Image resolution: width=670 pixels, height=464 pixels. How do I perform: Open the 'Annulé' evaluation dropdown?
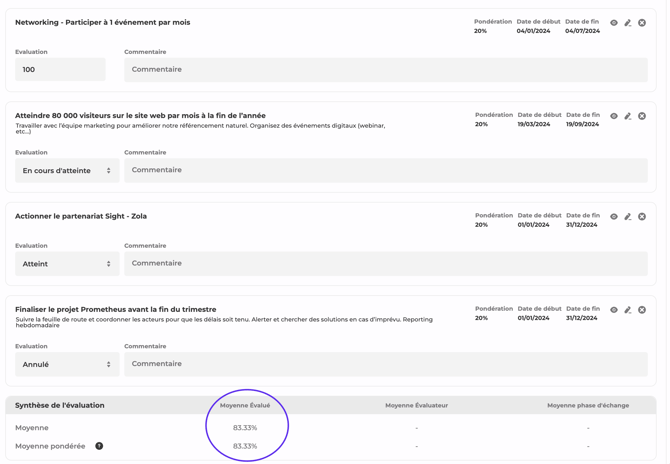click(x=67, y=364)
